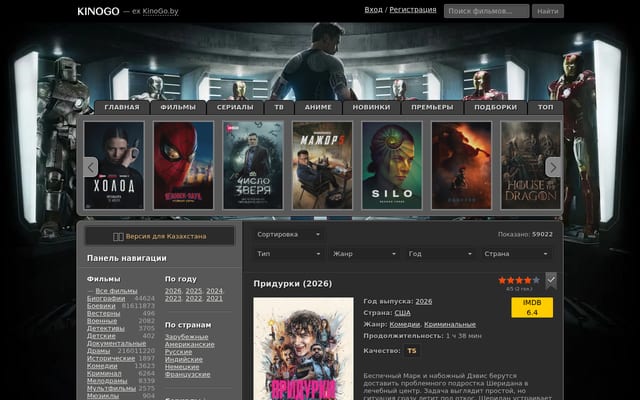This screenshot has height=400, width=640.
Task: Open the Тип filter dropdown
Action: (288, 253)
